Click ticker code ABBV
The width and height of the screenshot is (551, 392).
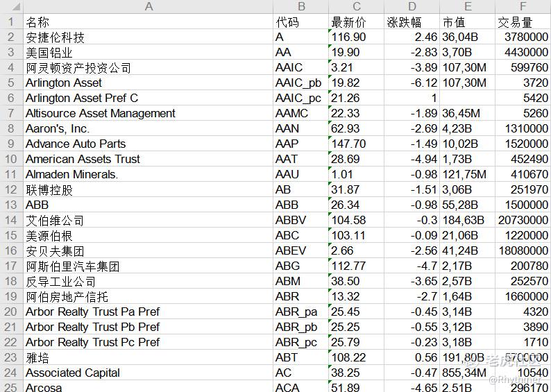click(300, 220)
